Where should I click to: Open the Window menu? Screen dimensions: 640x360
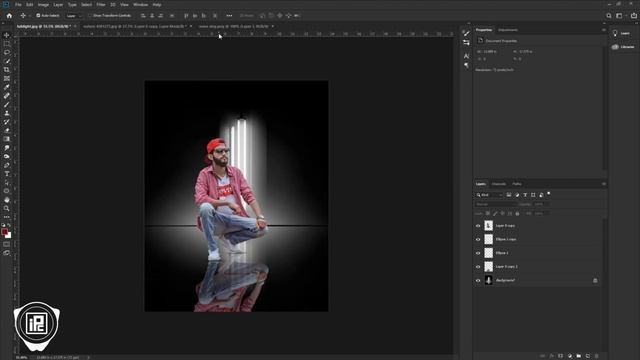[x=140, y=4]
